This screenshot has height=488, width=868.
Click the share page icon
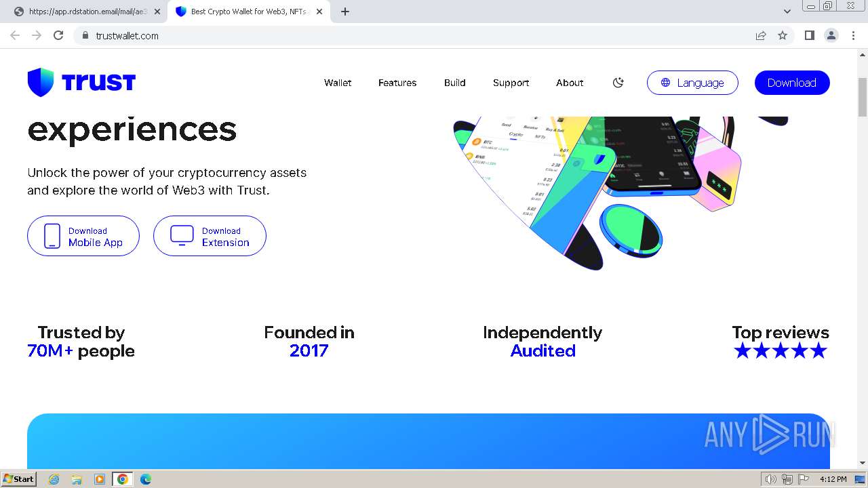(761, 35)
